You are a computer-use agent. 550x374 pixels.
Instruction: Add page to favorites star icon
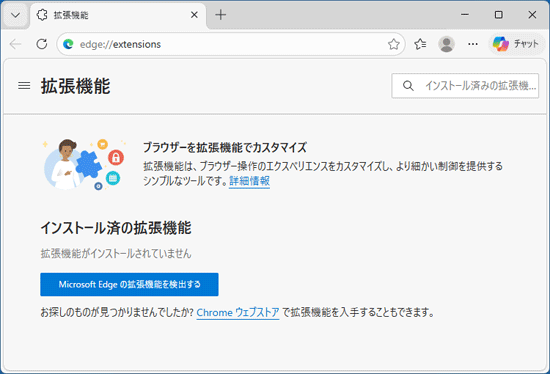point(394,44)
